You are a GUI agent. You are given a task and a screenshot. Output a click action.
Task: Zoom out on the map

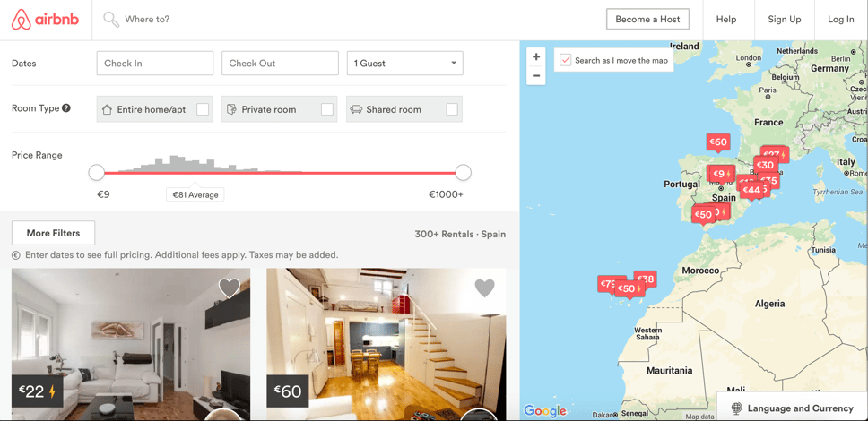(x=536, y=76)
